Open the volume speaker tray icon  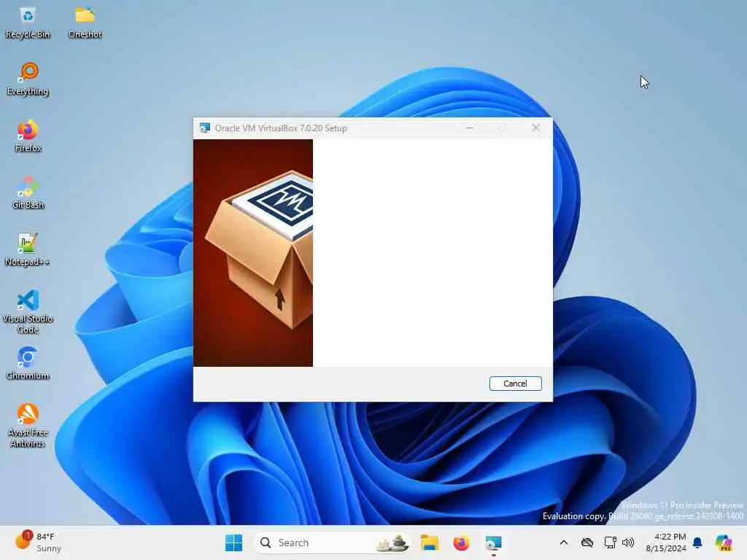click(628, 542)
